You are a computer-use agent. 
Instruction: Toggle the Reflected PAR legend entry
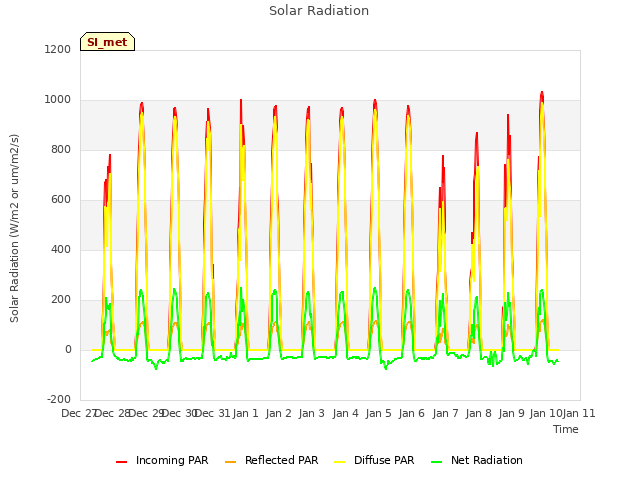pyautogui.click(x=271, y=460)
